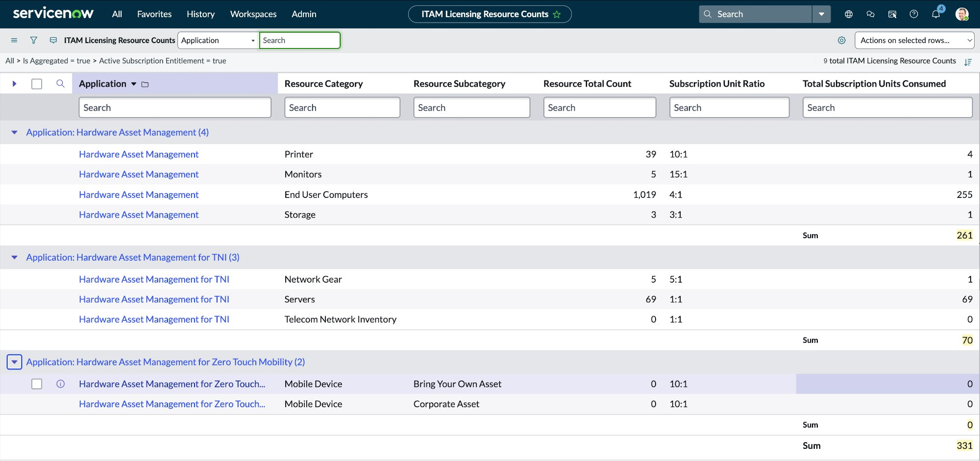This screenshot has width=980, height=461.
Task: Open TNI Network Gear record link
Action: 154,279
